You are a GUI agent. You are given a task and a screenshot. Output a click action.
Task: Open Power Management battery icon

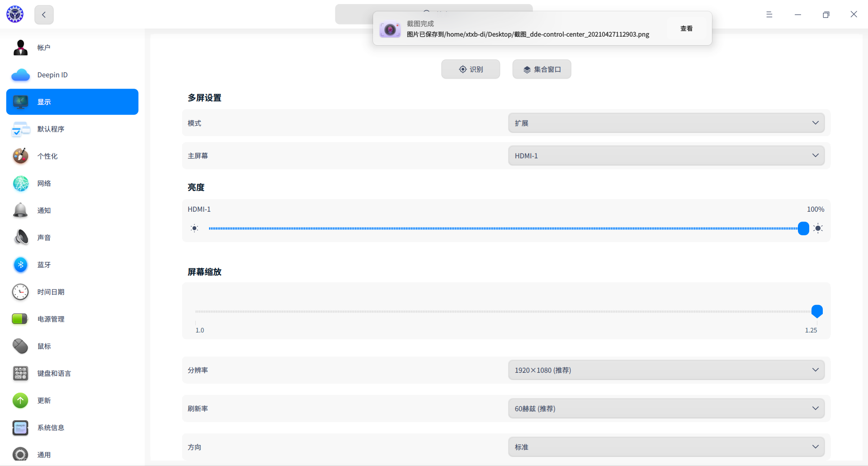pos(21,319)
